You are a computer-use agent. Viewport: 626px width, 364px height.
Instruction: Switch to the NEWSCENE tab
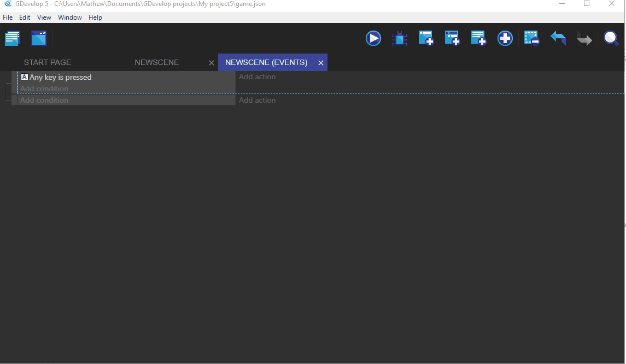pyautogui.click(x=157, y=62)
